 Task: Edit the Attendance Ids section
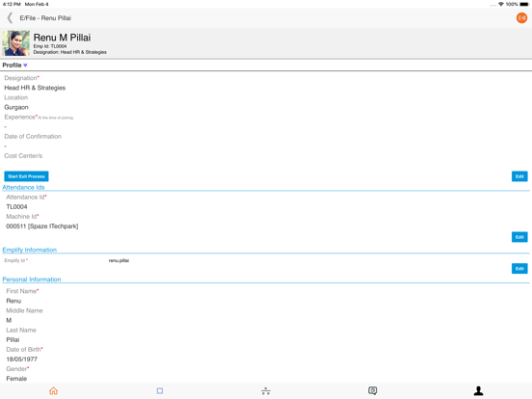[x=519, y=237]
